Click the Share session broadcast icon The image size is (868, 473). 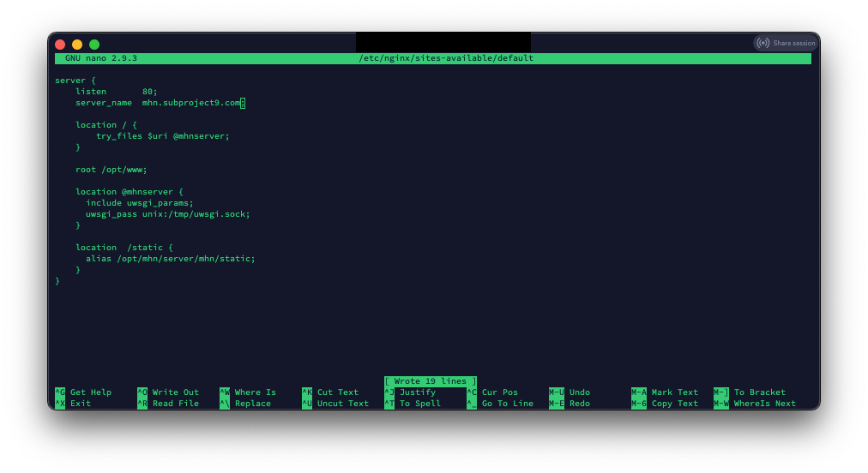(763, 43)
